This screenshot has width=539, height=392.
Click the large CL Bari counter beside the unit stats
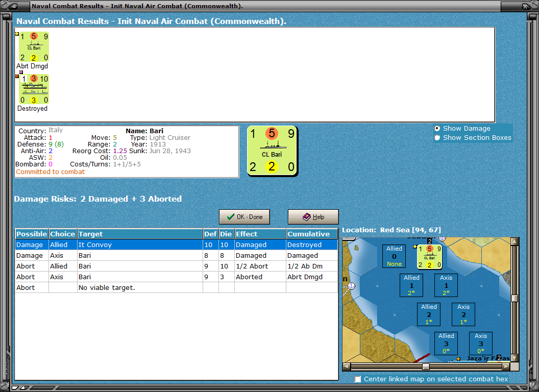pyautogui.click(x=272, y=151)
